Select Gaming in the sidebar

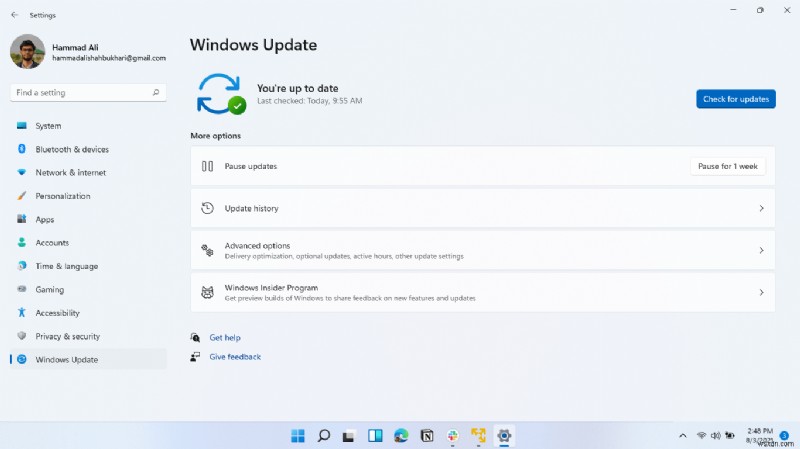(x=88, y=289)
